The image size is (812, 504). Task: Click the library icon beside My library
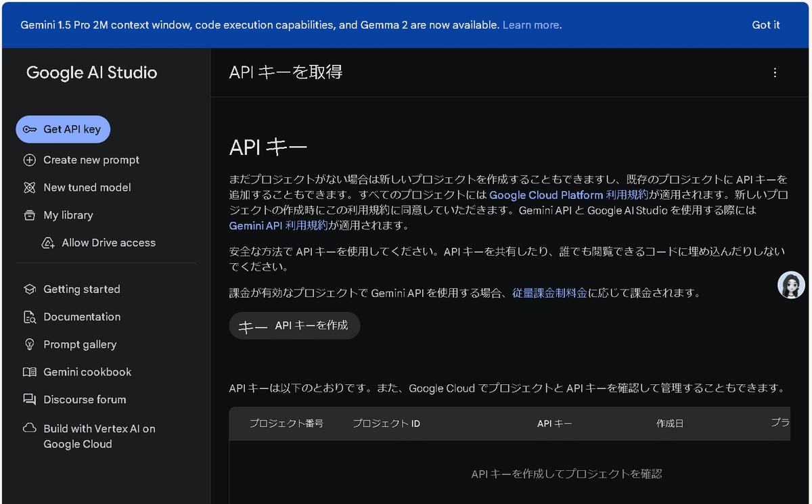pyautogui.click(x=30, y=215)
